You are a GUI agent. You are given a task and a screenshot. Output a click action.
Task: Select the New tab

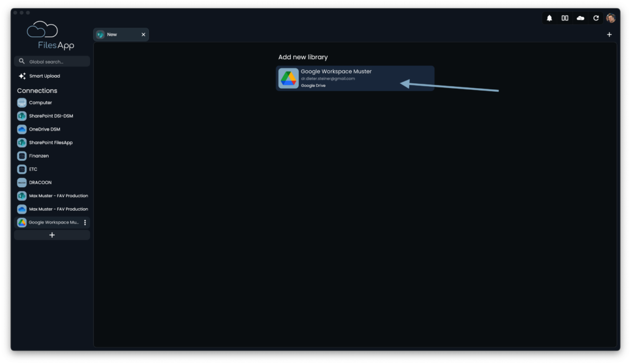(121, 34)
